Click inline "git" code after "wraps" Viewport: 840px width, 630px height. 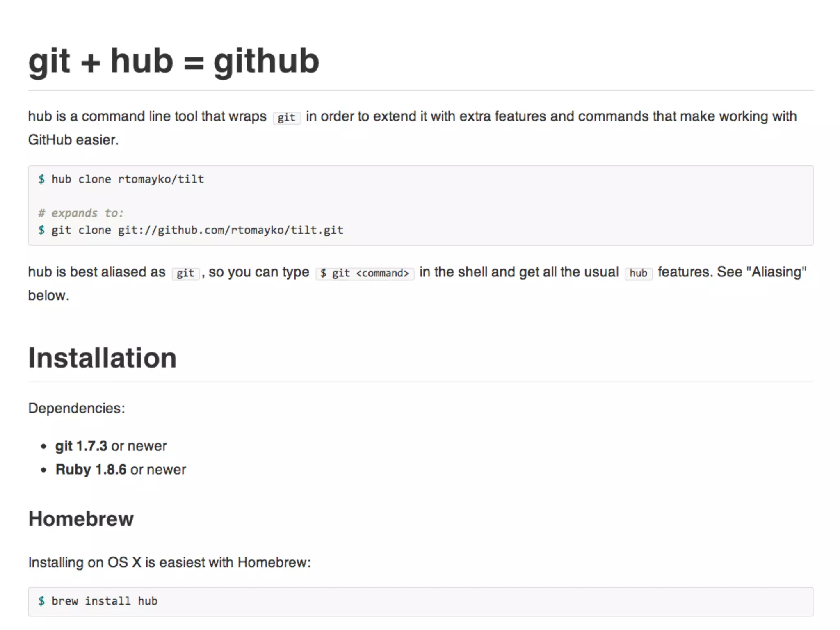[286, 118]
